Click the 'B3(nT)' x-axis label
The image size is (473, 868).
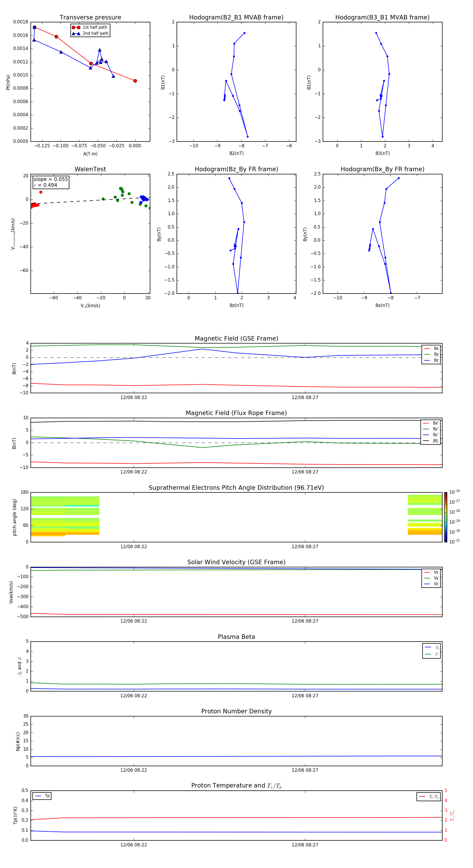click(x=382, y=153)
